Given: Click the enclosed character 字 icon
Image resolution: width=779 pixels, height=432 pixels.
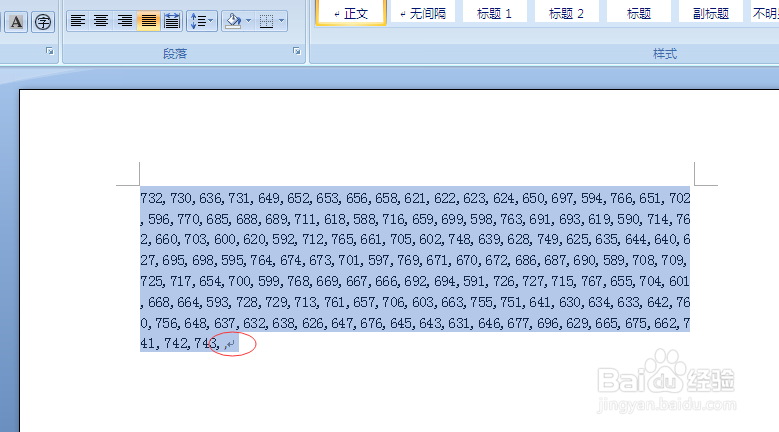Looking at the screenshot, I should (43, 21).
